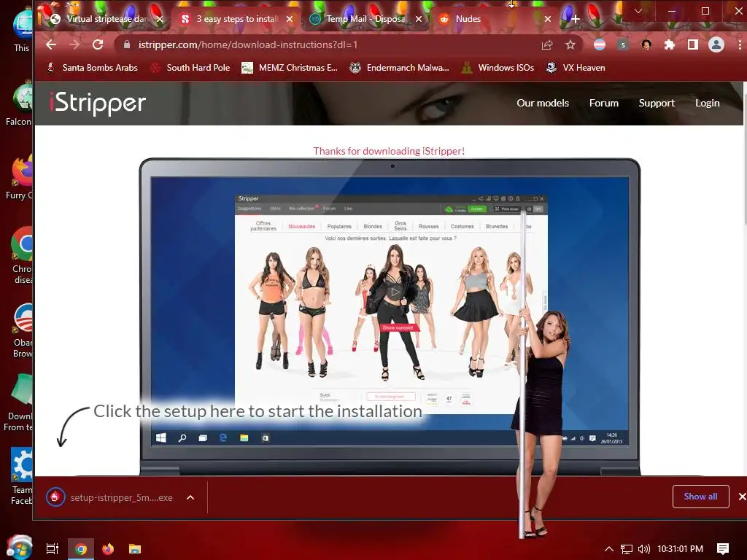Click Show all downloads button
Image resolution: width=747 pixels, height=560 pixels.
point(700,496)
